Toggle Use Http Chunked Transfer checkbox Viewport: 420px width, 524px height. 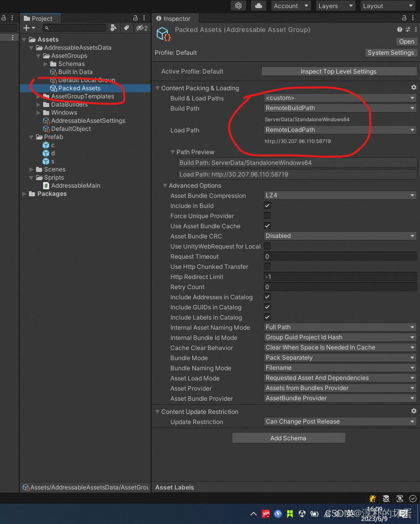pos(267,266)
